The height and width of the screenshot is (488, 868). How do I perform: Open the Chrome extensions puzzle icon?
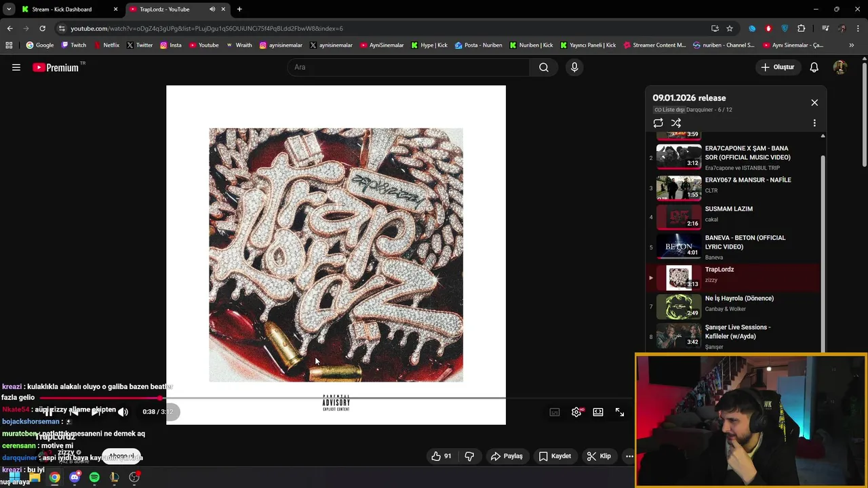802,28
